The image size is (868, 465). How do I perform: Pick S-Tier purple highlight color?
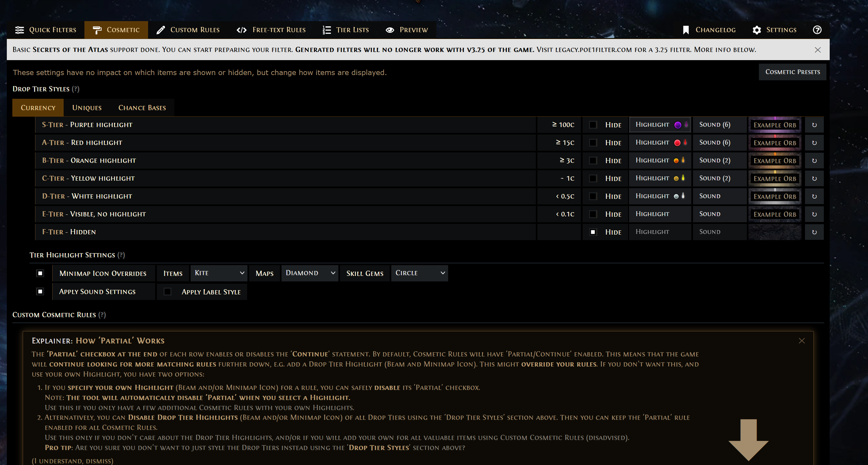[678, 125]
